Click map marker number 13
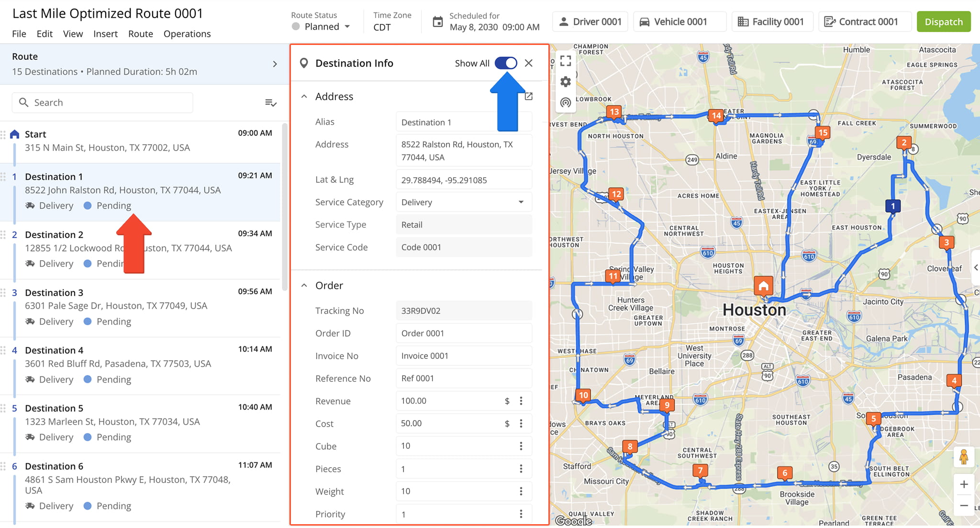 [x=614, y=112]
